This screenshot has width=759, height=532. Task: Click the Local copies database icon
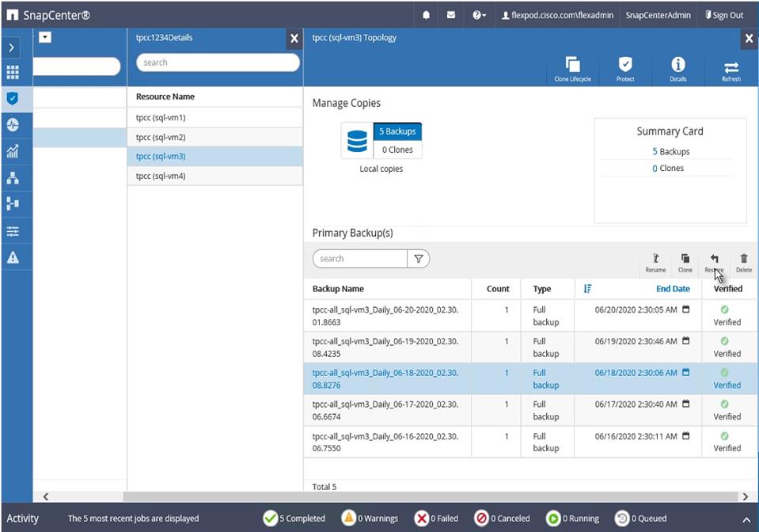[357, 141]
